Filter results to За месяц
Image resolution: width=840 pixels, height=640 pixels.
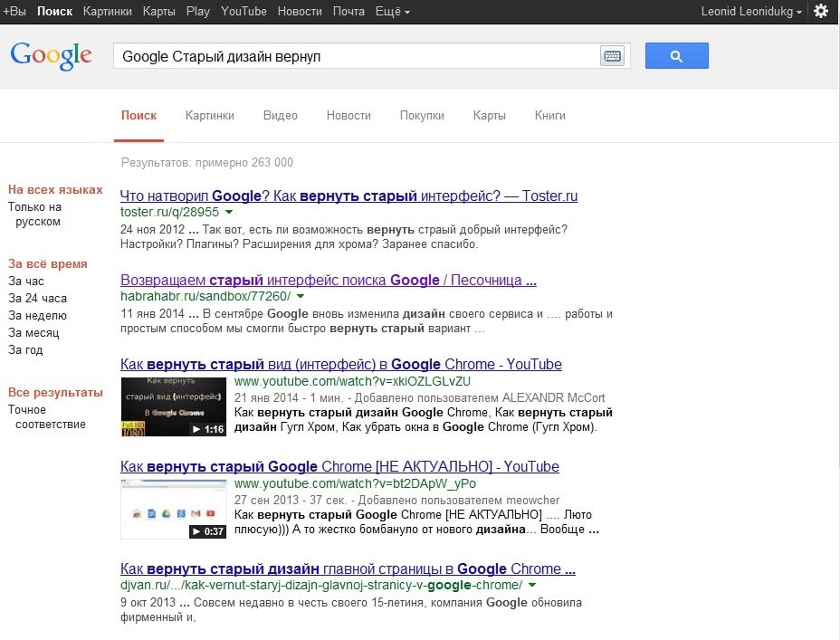pyautogui.click(x=33, y=332)
